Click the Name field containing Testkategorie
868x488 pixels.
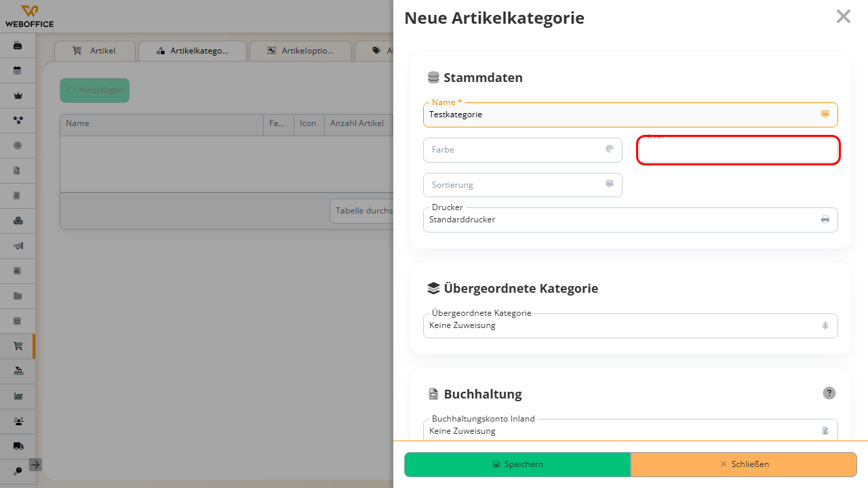click(x=630, y=115)
